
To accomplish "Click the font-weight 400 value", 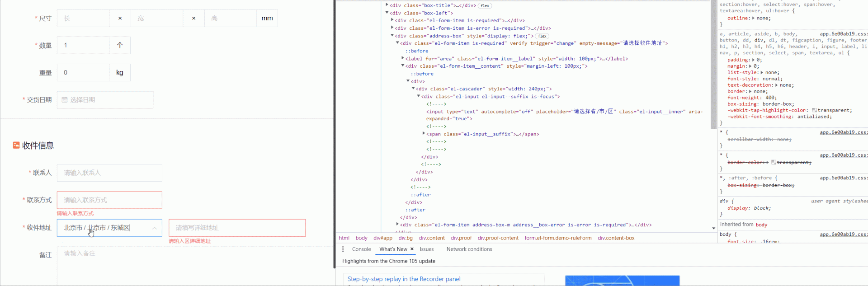I will (769, 98).
